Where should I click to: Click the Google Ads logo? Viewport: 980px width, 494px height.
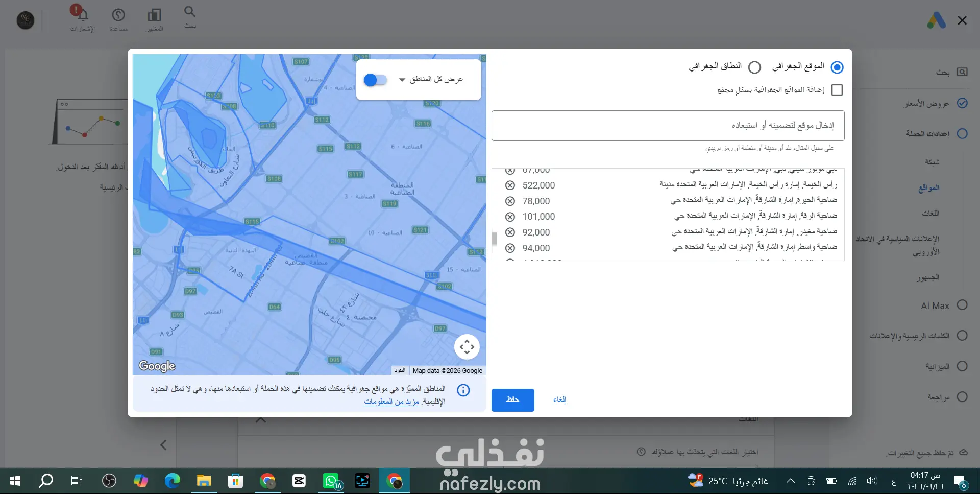tap(936, 20)
